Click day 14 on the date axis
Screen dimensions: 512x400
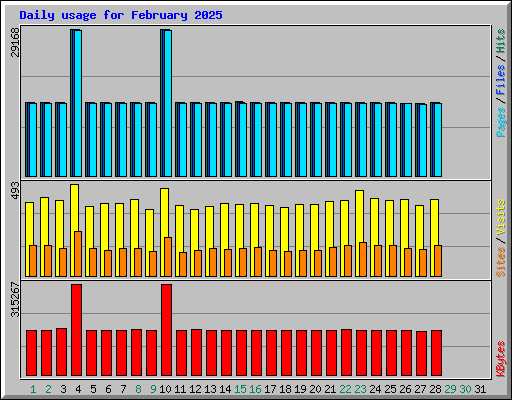[225, 389]
